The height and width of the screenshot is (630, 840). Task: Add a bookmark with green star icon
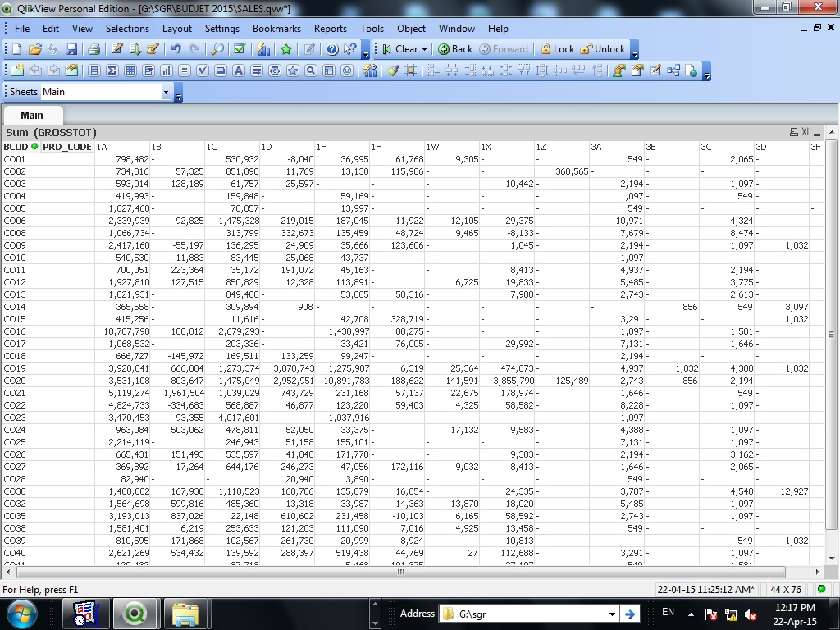pyautogui.click(x=286, y=49)
